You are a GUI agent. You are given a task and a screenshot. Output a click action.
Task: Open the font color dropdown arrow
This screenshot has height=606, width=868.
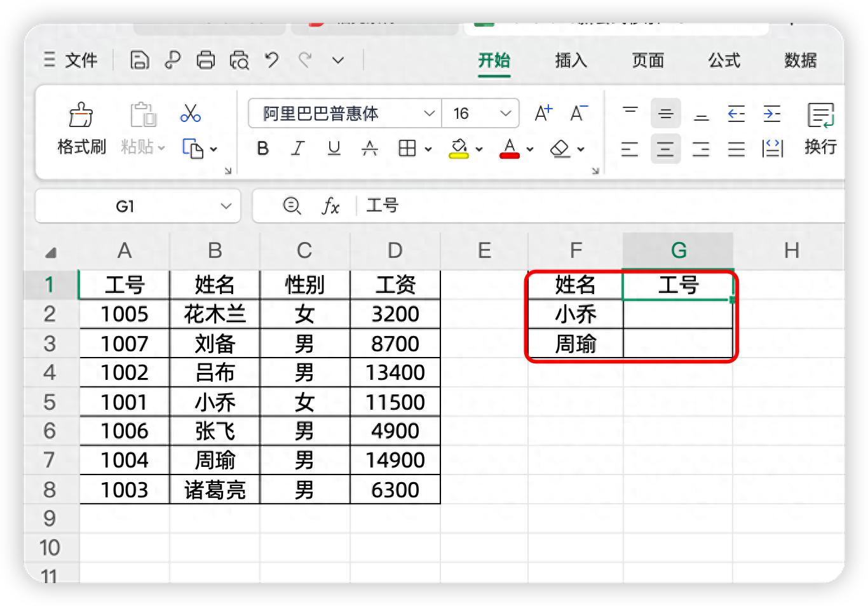click(530, 149)
